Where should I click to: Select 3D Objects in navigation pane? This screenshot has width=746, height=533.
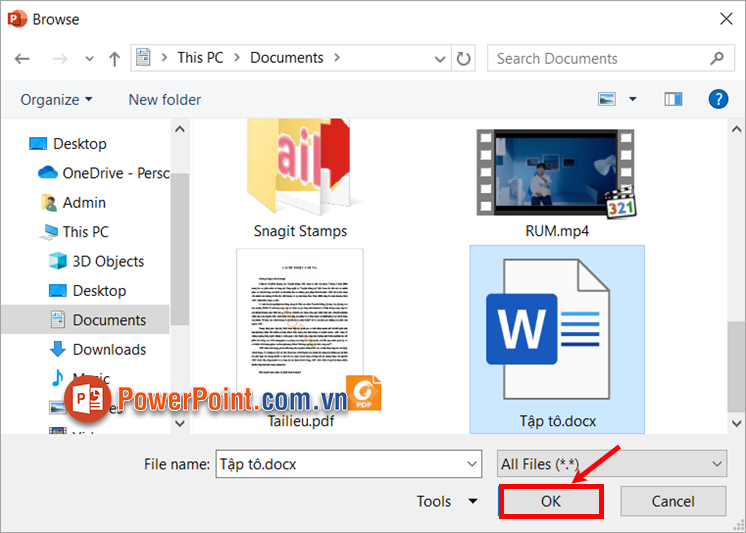97,261
